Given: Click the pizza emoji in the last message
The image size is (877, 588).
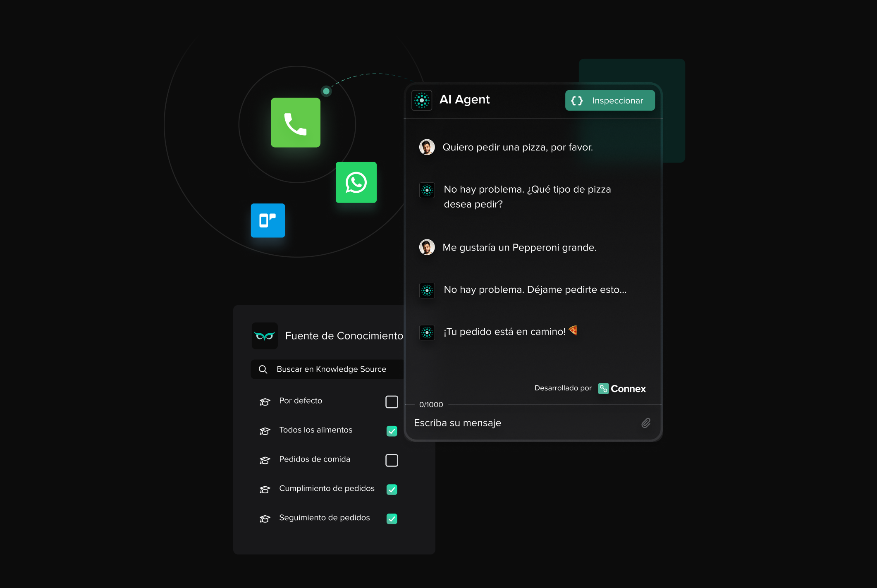Looking at the screenshot, I should pyautogui.click(x=573, y=330).
